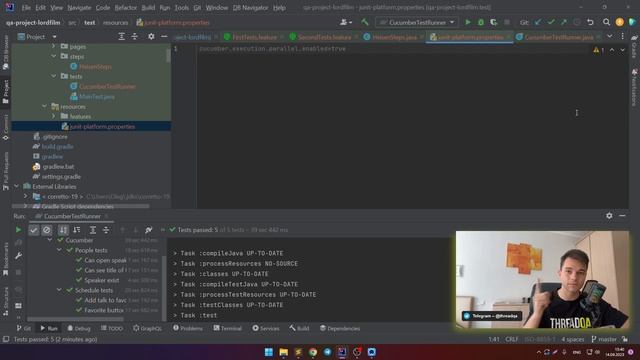The width and height of the screenshot is (640, 360).
Task: Open Project panel settings gear
Action: click(151, 36)
